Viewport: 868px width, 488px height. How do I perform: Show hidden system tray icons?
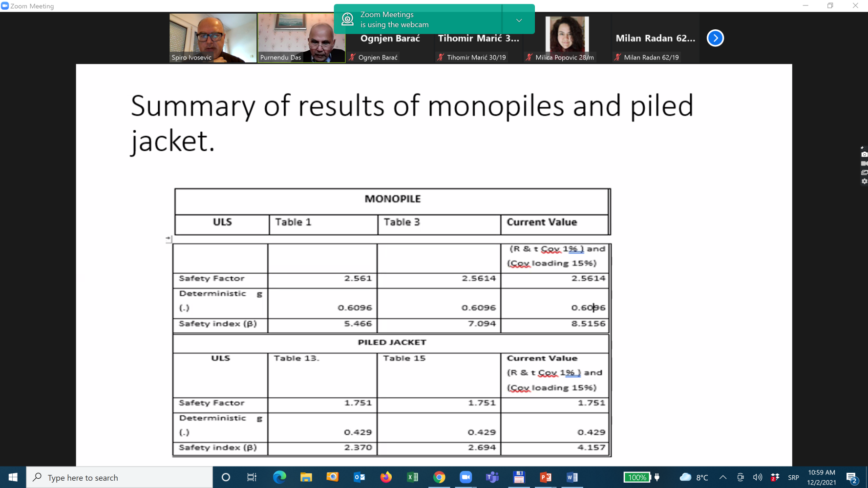coord(723,477)
